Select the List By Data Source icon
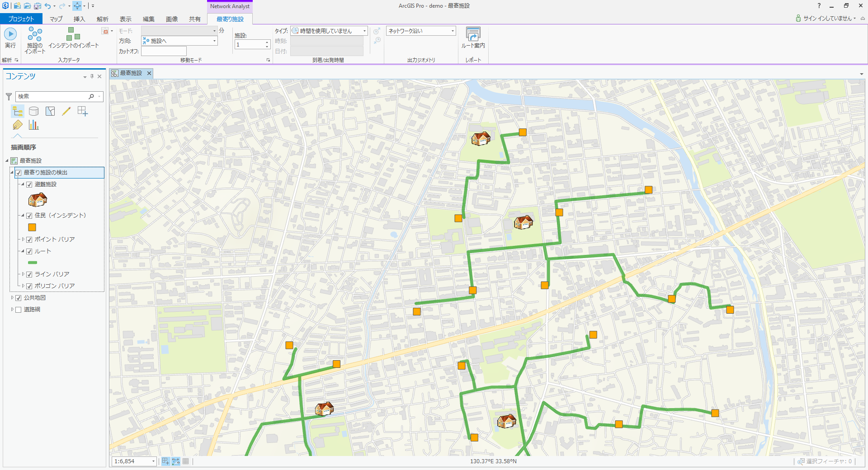The height and width of the screenshot is (470, 868). pyautogui.click(x=33, y=111)
